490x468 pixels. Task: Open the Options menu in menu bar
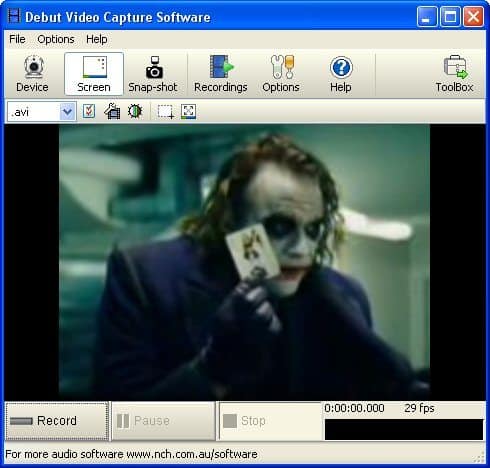[x=56, y=39]
